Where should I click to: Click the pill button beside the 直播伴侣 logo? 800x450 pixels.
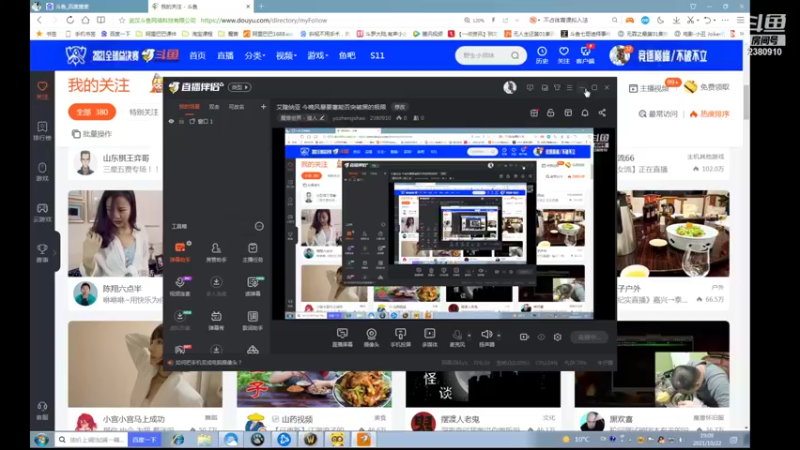click(x=239, y=87)
